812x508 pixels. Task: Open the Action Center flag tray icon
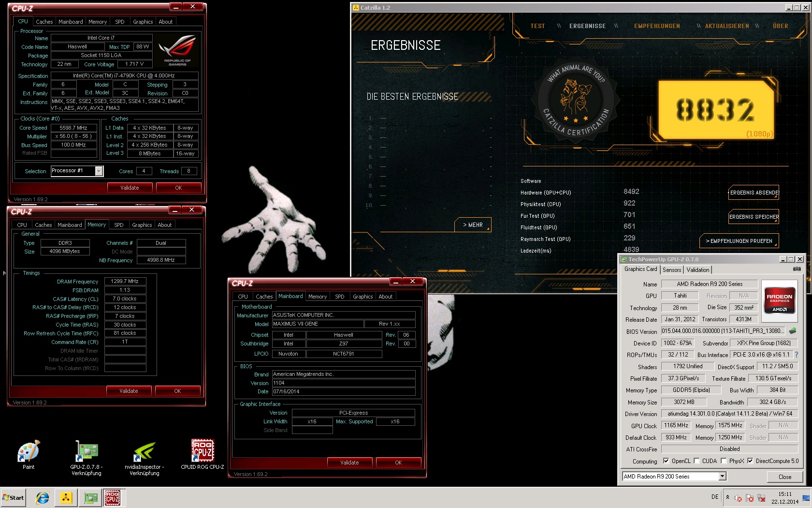pyautogui.click(x=750, y=498)
